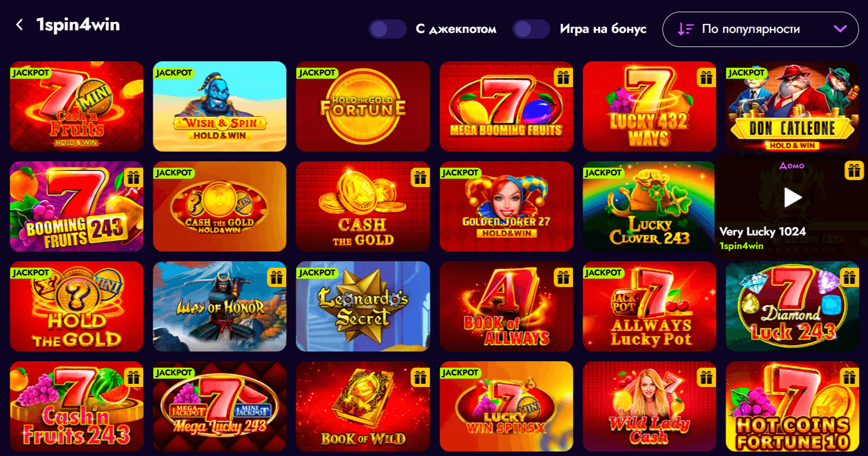Click the gift icon on Book of Wild
Viewport: 868px width, 456px height.
[420, 378]
